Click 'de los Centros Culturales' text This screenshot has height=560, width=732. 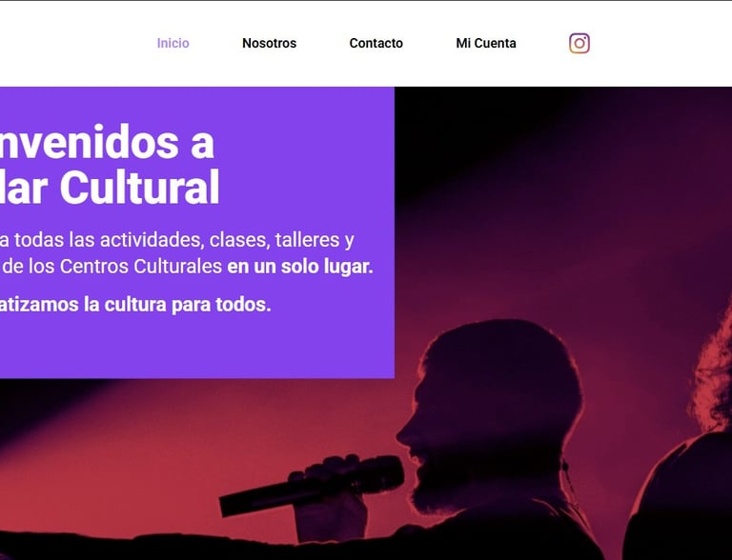coord(112,267)
